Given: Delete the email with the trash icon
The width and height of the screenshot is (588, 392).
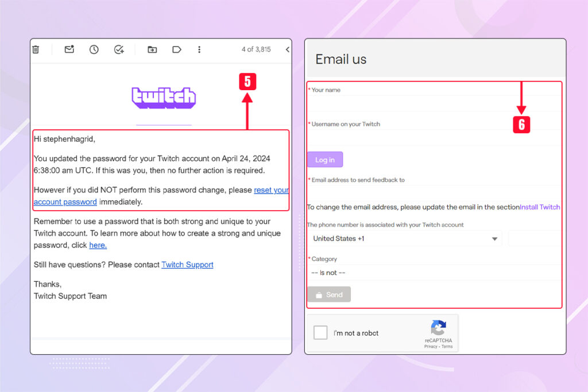Looking at the screenshot, I should pyautogui.click(x=36, y=49).
